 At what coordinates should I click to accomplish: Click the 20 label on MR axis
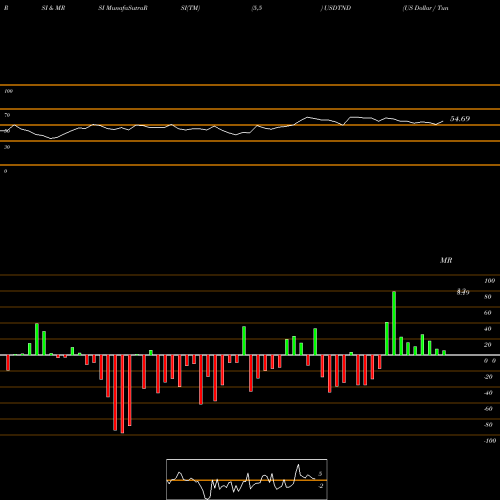[488, 345]
